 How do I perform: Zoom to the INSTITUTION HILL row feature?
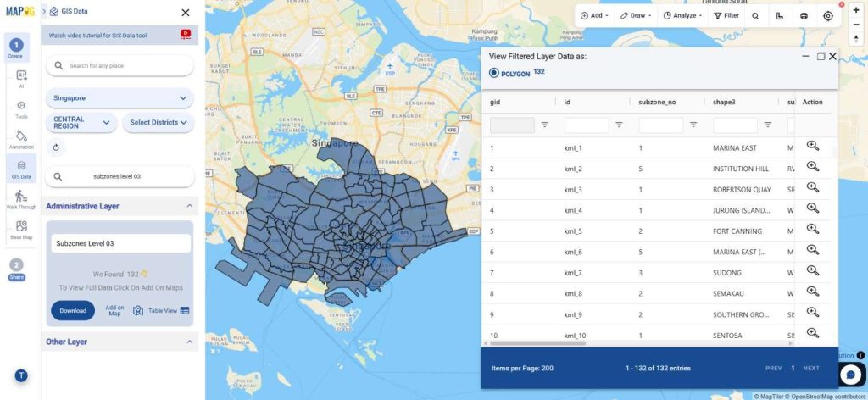tap(812, 167)
